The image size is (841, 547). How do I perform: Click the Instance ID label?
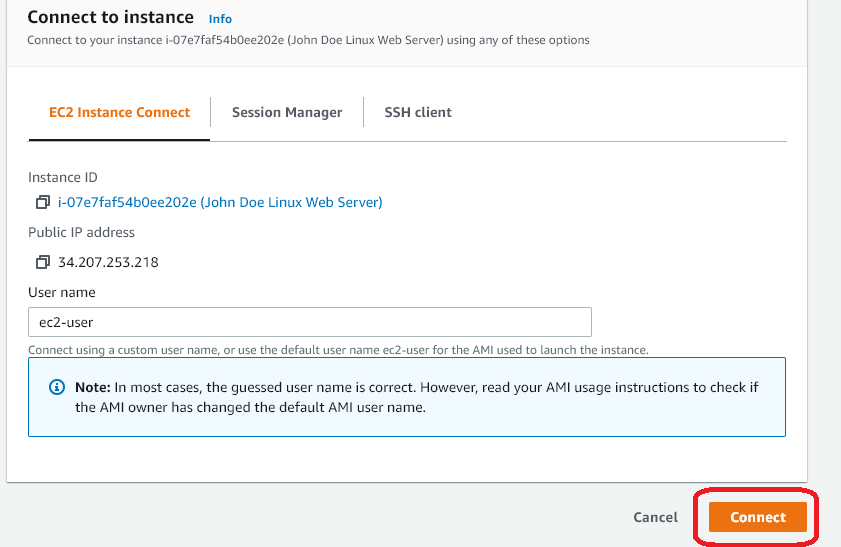pos(63,178)
